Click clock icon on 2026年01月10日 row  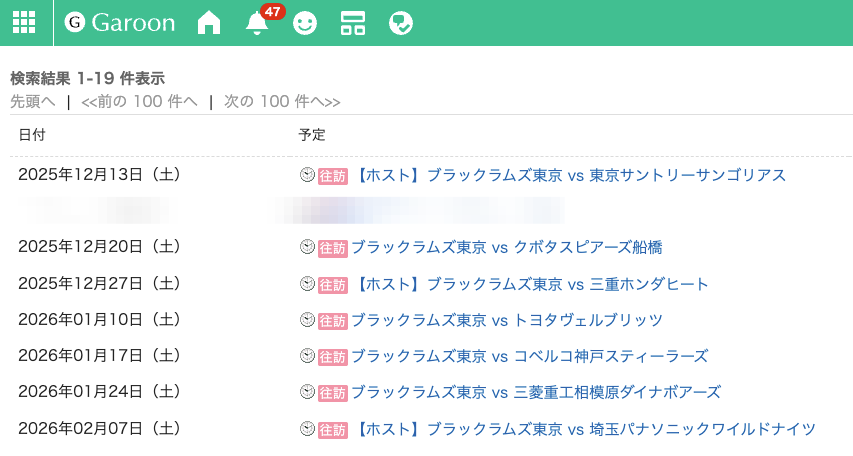point(307,320)
